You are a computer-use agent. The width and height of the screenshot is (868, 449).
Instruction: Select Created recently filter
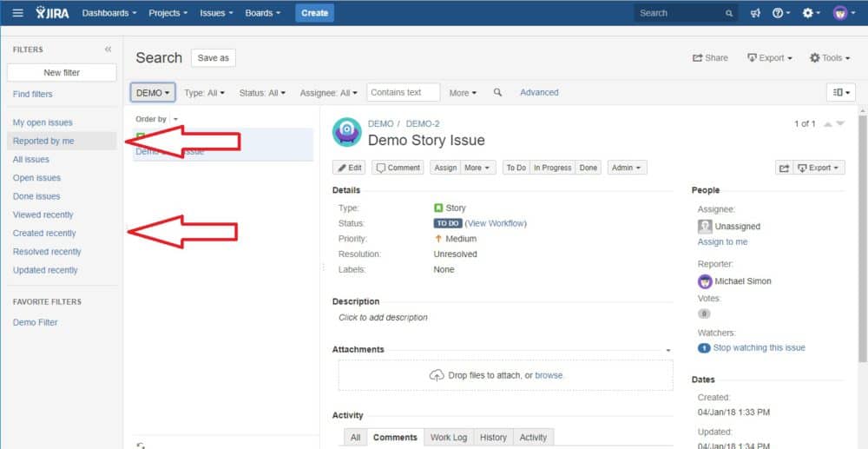coord(44,233)
